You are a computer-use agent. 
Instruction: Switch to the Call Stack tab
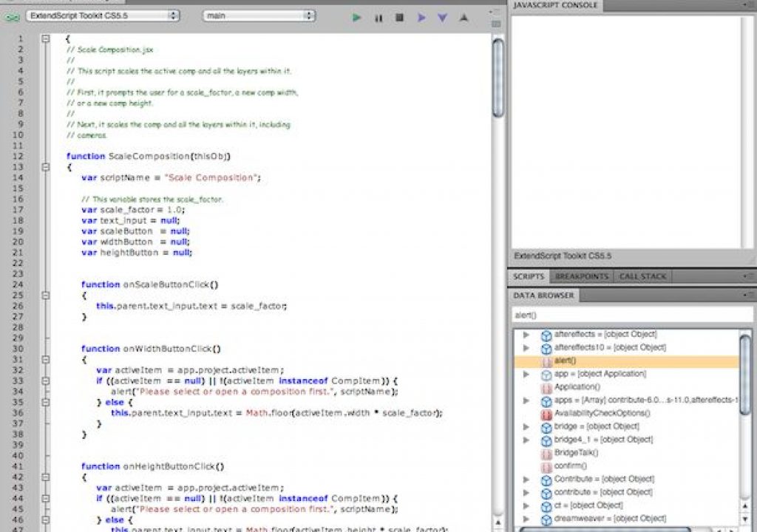pyautogui.click(x=642, y=276)
